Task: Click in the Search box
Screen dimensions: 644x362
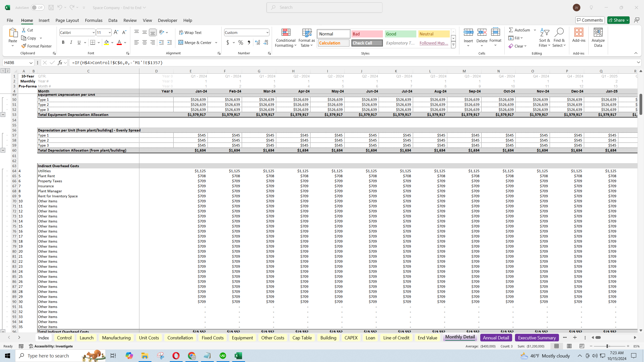Action: (324, 8)
